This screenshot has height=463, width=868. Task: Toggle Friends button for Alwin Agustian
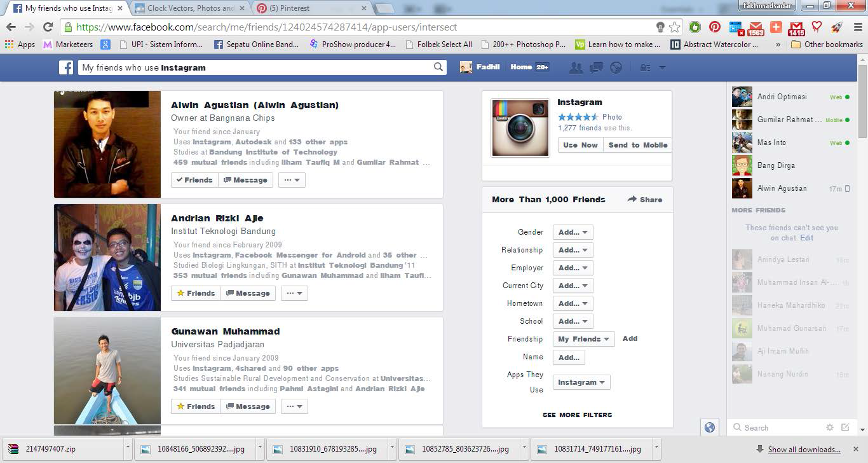click(194, 180)
